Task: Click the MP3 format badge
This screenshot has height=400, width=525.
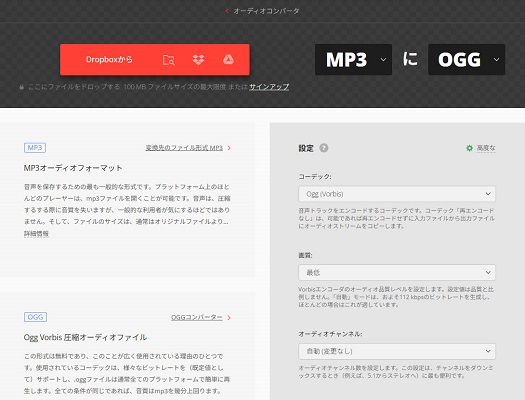Action: (35, 148)
